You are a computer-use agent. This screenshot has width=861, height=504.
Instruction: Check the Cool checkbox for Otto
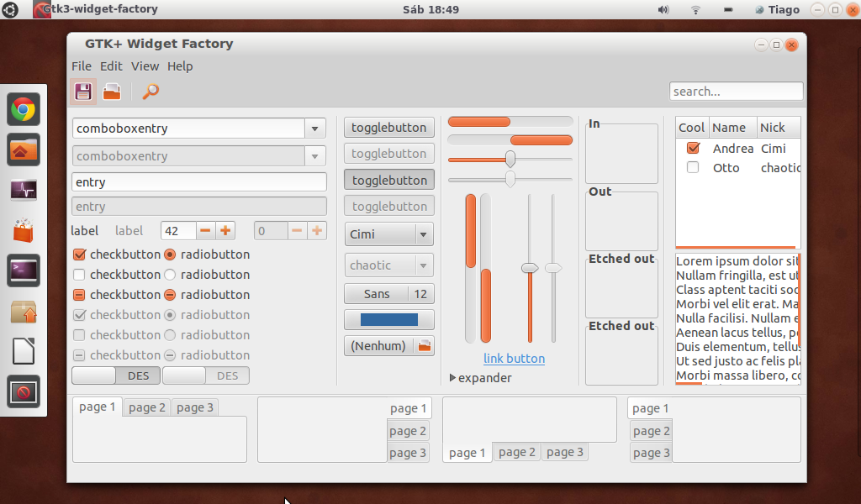pyautogui.click(x=693, y=167)
